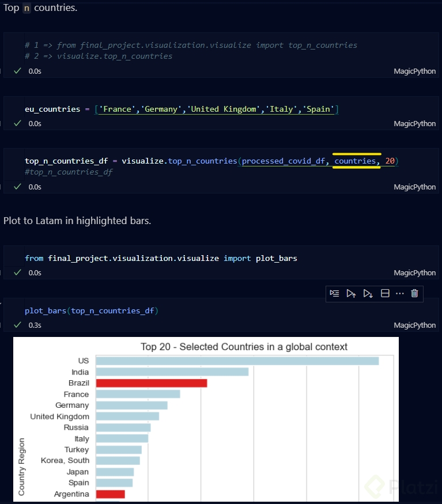Click the red Argentina bar
This screenshot has width=442, height=504.
pos(110,494)
